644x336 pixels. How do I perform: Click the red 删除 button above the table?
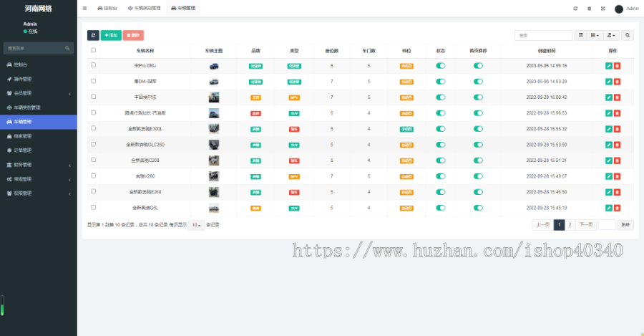pos(133,35)
